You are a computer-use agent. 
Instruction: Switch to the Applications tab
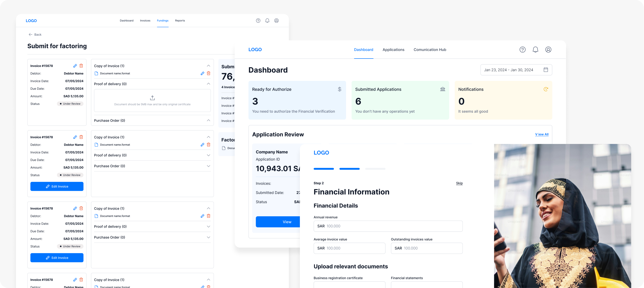[393, 49]
